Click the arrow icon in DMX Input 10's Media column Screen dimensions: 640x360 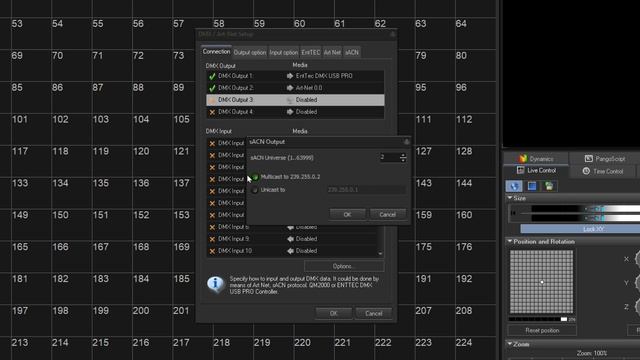click(x=290, y=251)
